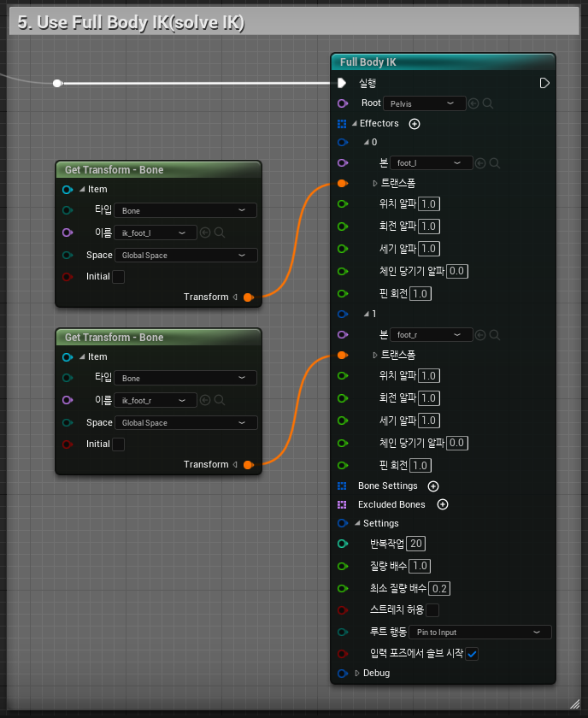Collapse effector element 1
This screenshot has width=588, height=718.
[367, 315]
